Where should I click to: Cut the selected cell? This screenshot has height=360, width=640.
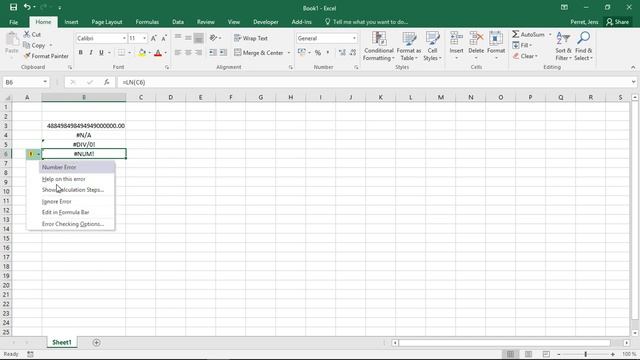tap(32, 35)
